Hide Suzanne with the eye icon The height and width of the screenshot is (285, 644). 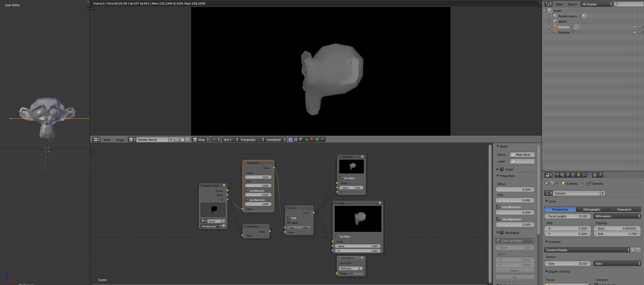click(x=635, y=32)
